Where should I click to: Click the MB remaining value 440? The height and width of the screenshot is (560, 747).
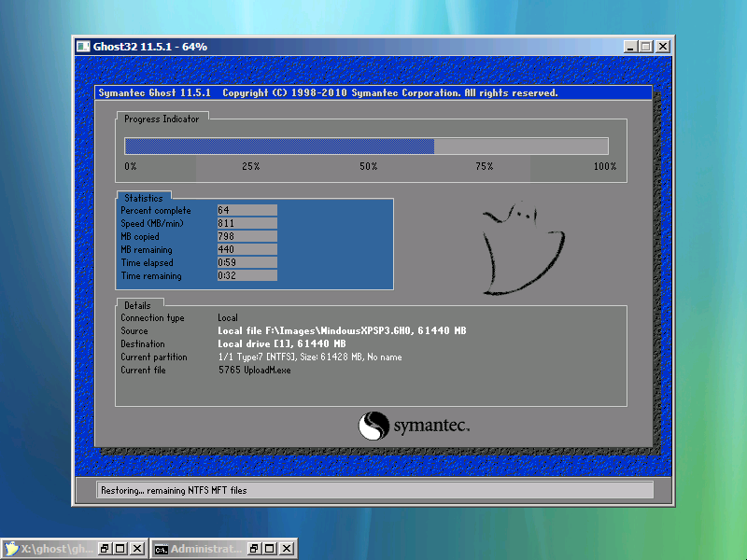tap(247, 249)
